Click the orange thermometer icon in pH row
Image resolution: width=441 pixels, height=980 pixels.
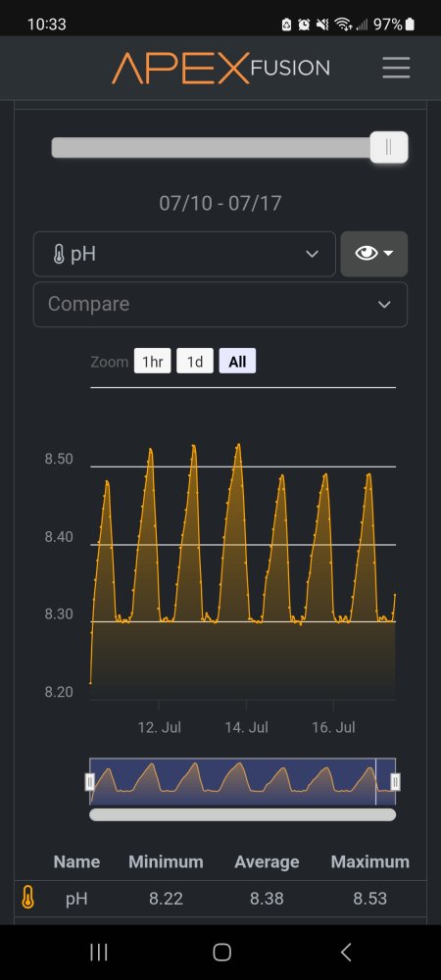[27, 898]
